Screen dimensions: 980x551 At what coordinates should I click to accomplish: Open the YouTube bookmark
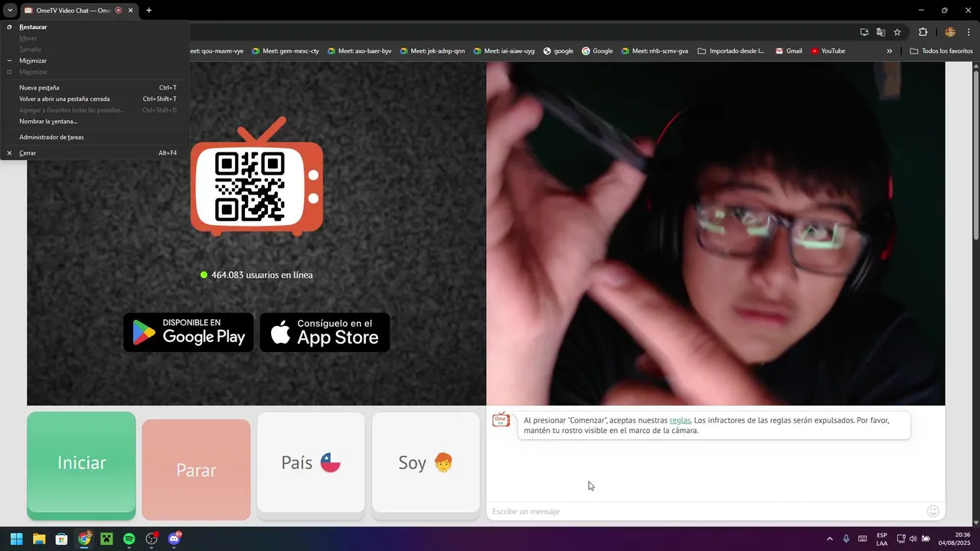tap(828, 51)
